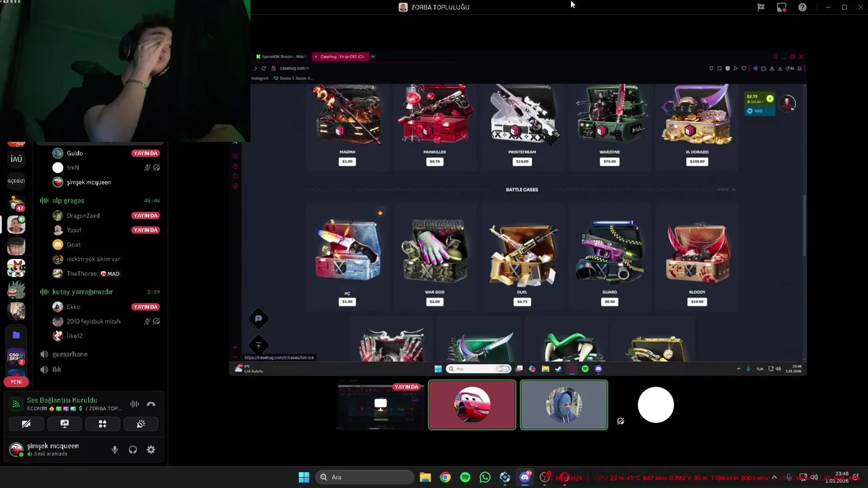Start an activity from the voice panel
Screen dimensions: 868x488
(102, 424)
